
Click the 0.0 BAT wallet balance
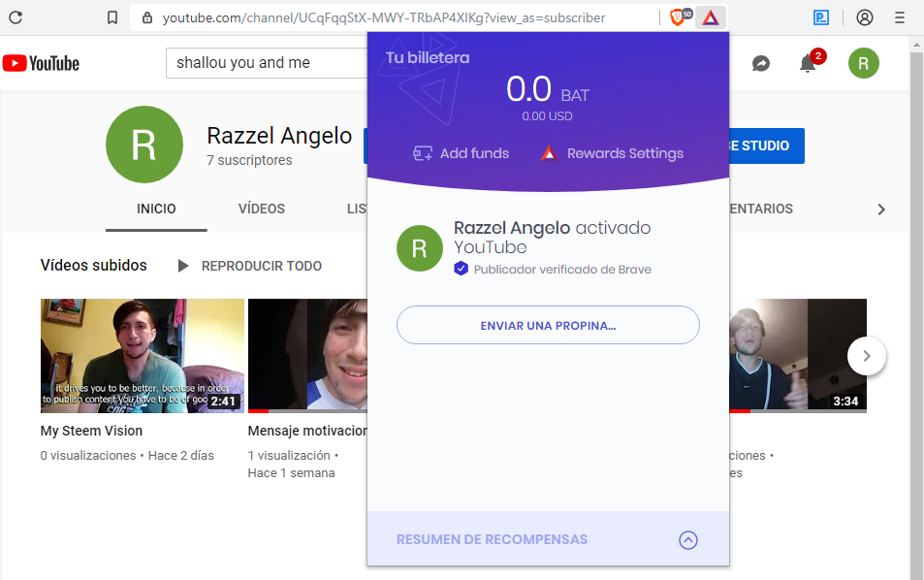click(548, 89)
